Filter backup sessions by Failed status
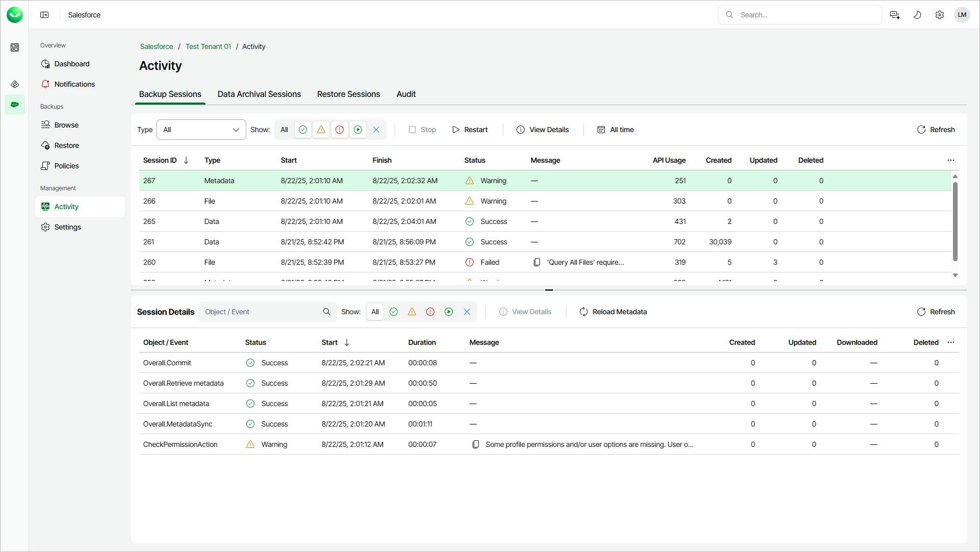The image size is (980, 552). (x=340, y=130)
